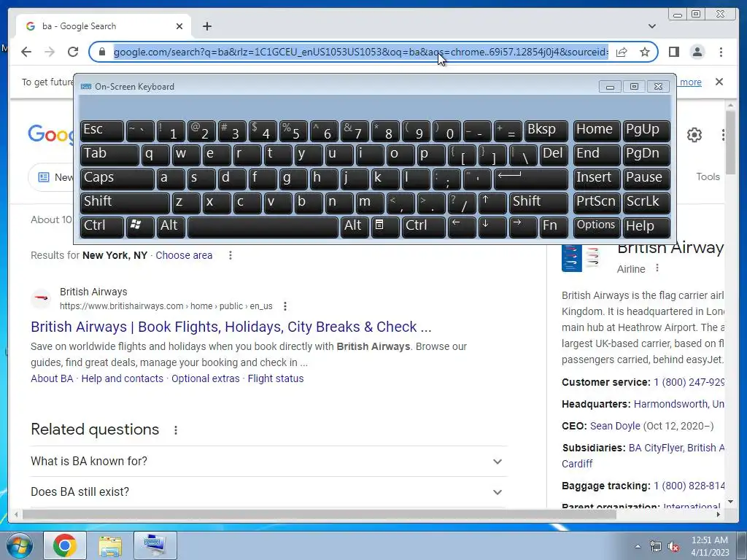
Task: Open CEO 'Sean Doyle' link
Action: [x=615, y=426]
